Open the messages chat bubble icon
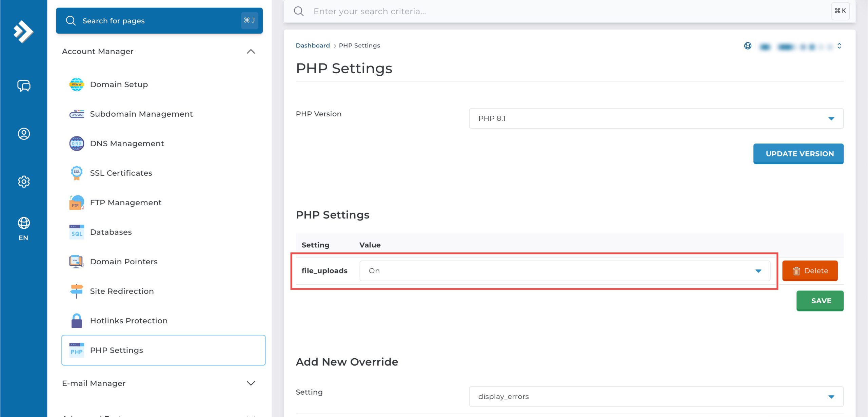The height and width of the screenshot is (417, 868). (24, 86)
